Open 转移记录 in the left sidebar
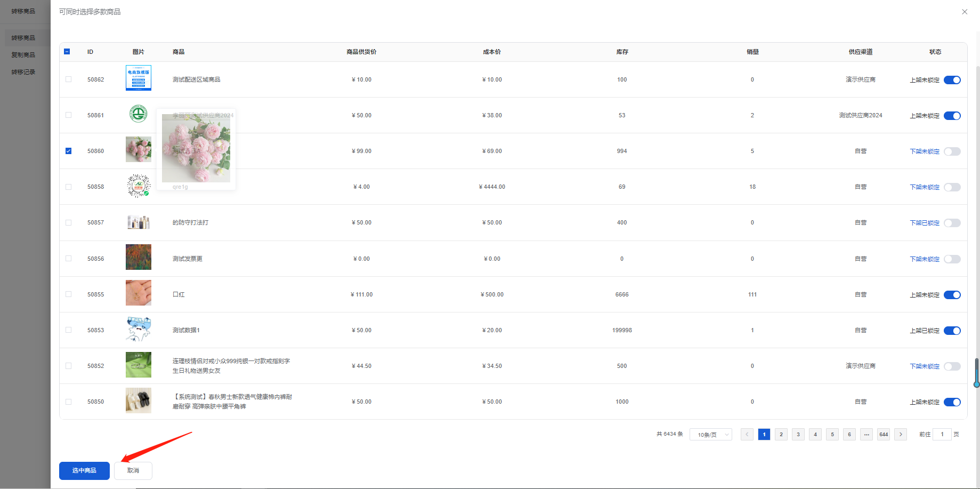The width and height of the screenshot is (980, 489). coord(23,72)
